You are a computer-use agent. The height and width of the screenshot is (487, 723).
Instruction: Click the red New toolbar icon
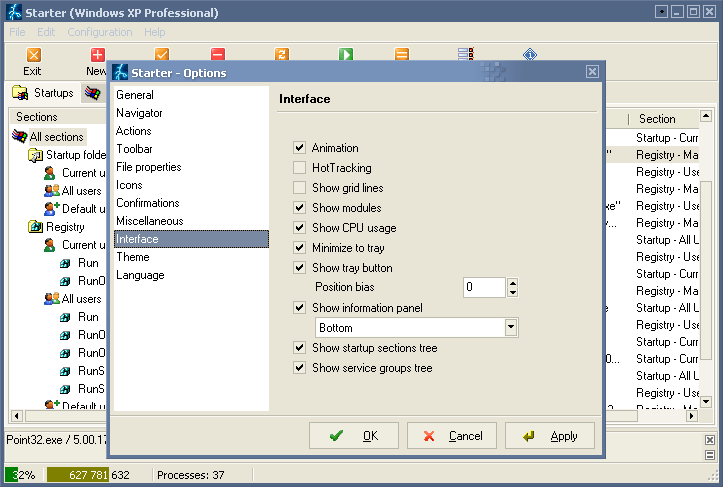[97, 55]
